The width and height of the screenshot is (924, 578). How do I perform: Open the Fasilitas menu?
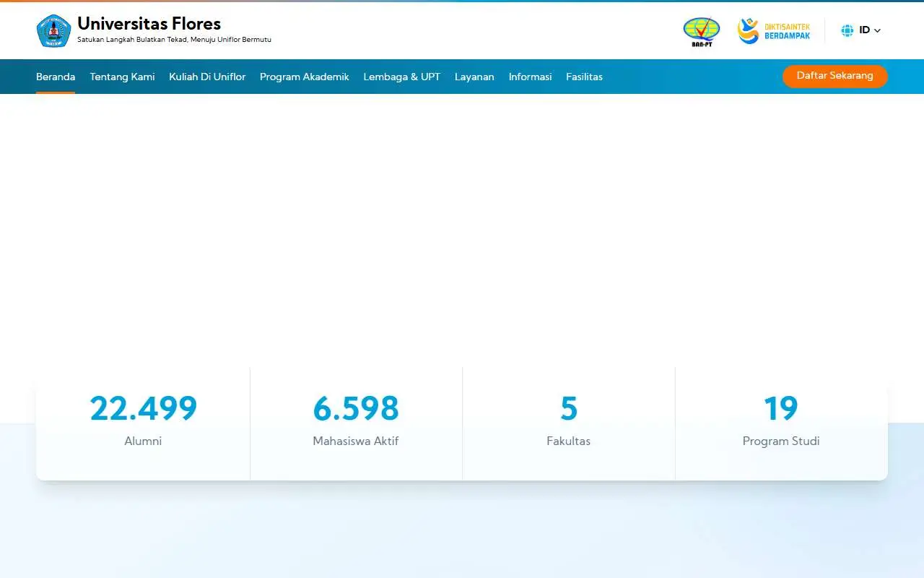click(x=584, y=77)
